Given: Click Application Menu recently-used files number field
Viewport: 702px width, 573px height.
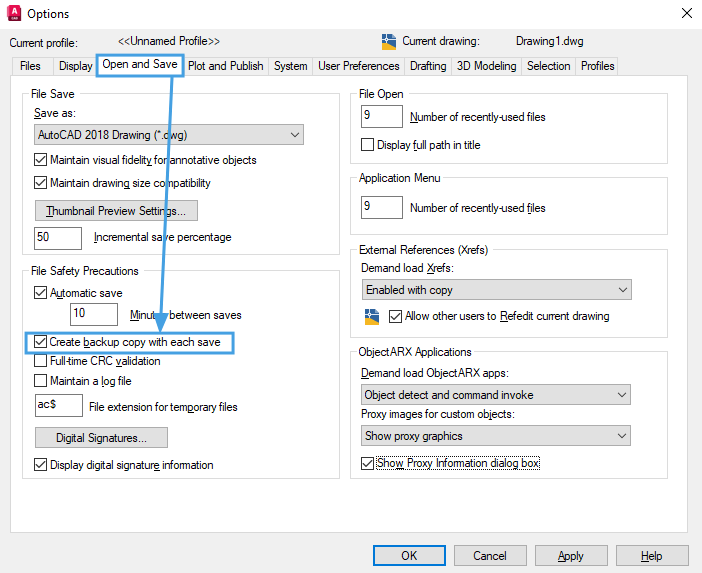Looking at the screenshot, I should (382, 207).
